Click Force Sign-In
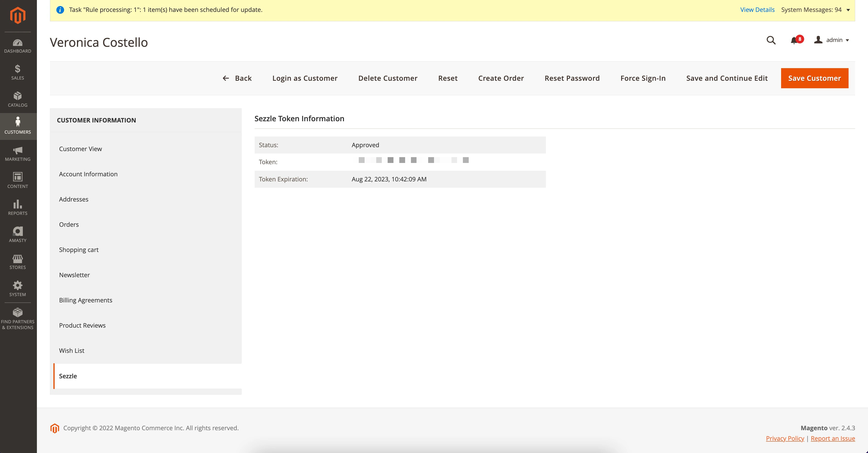The height and width of the screenshot is (453, 868). [643, 78]
